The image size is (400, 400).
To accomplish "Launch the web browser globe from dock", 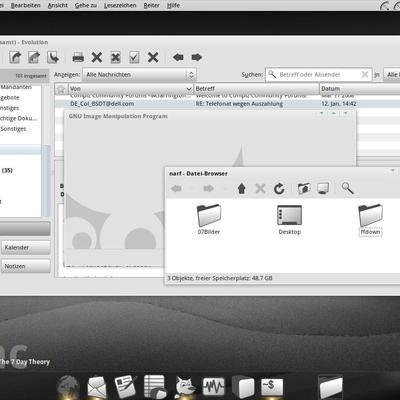I will point(68,387).
